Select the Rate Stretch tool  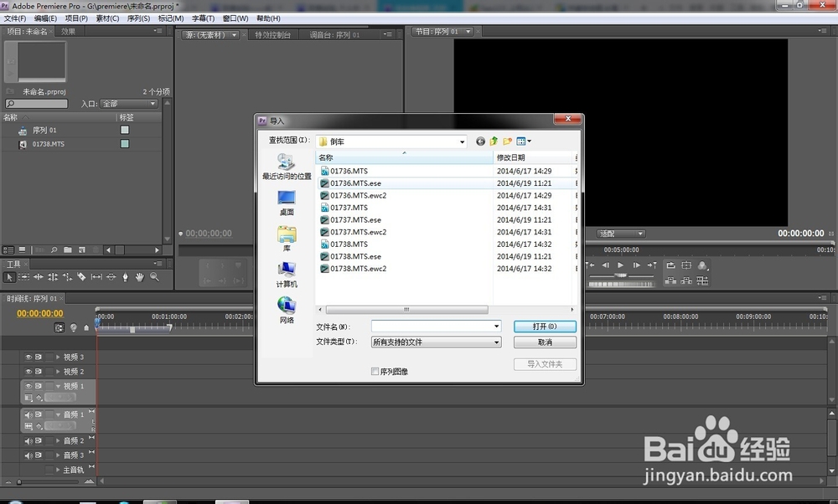(67, 277)
